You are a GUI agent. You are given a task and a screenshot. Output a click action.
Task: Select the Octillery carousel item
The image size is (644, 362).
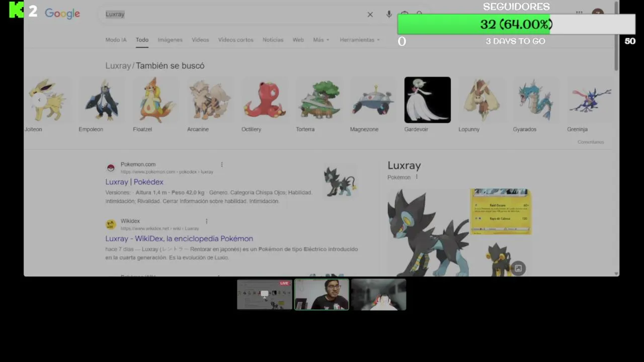(x=265, y=105)
